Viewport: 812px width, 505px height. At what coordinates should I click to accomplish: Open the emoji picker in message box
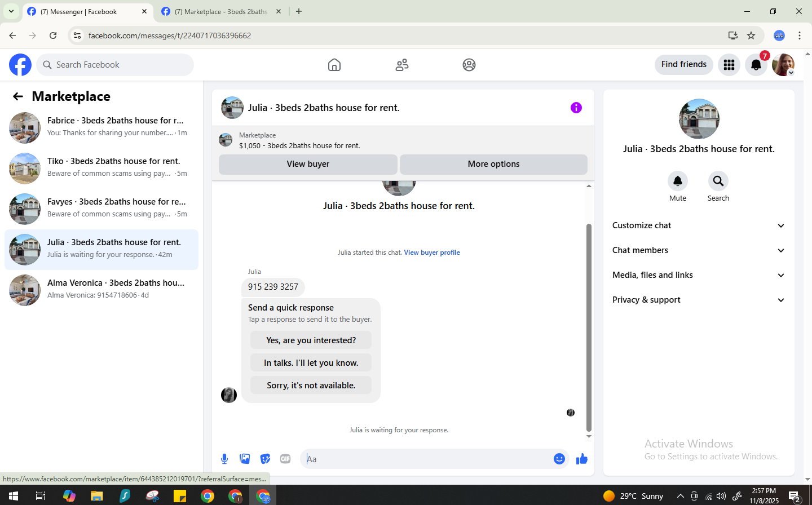[x=559, y=459]
